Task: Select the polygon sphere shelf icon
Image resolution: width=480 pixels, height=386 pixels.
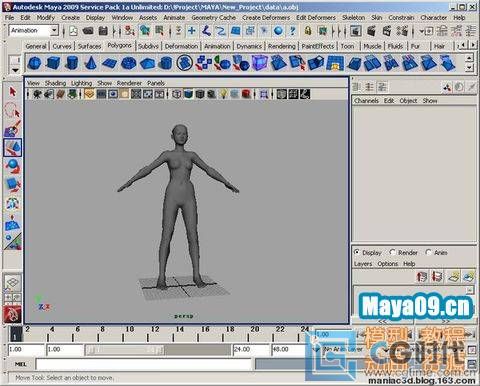Action: (x=34, y=63)
